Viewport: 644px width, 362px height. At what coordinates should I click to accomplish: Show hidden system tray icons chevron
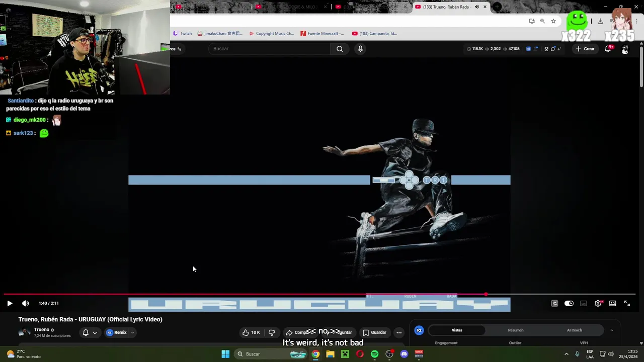point(566,354)
